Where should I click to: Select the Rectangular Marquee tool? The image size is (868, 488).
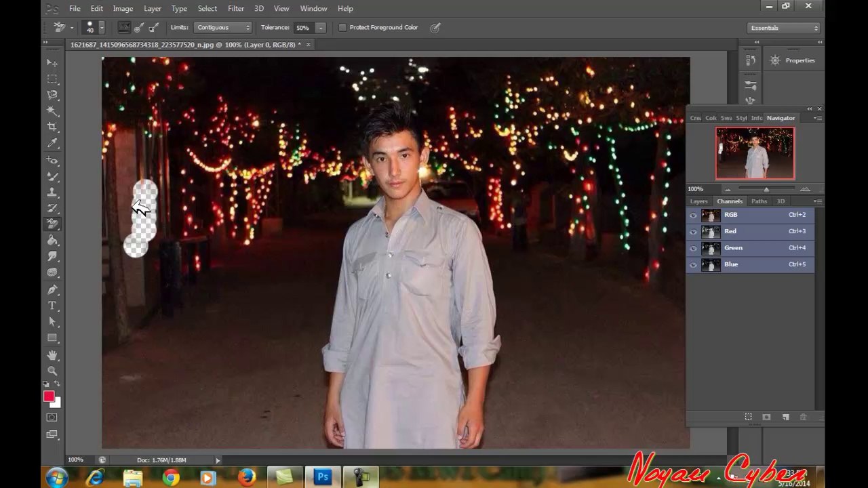[x=52, y=79]
